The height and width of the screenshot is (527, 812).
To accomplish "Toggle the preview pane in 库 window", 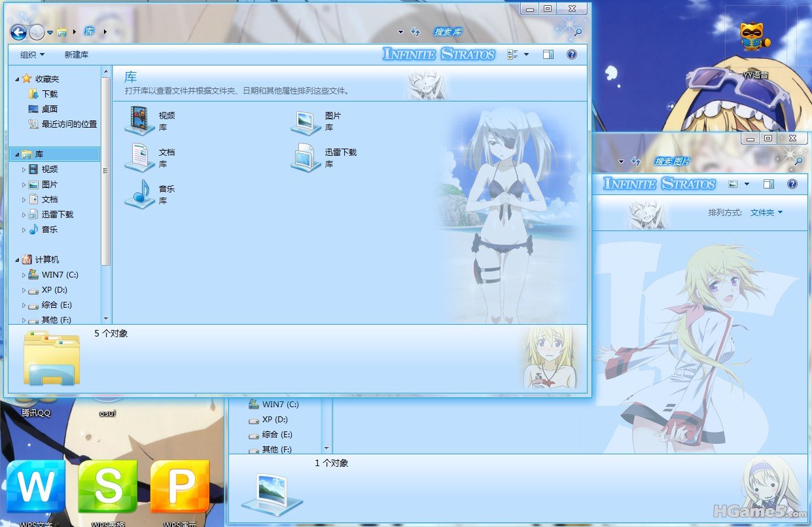I will click(x=548, y=55).
